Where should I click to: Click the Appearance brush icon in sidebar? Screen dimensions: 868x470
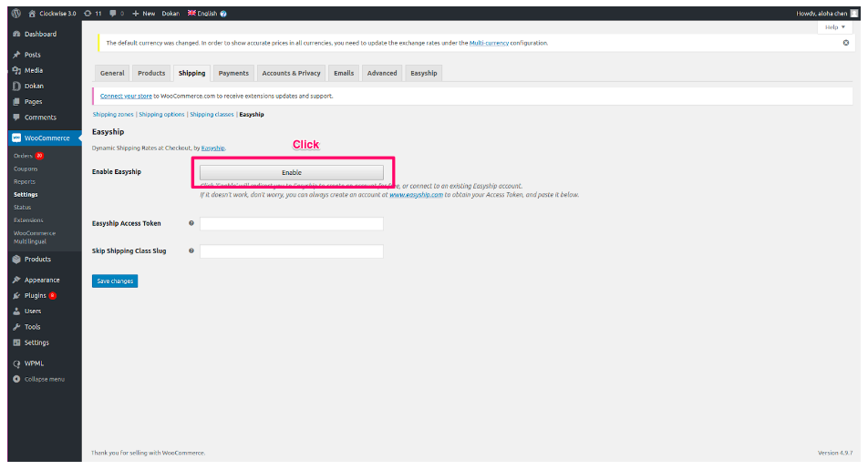16,281
